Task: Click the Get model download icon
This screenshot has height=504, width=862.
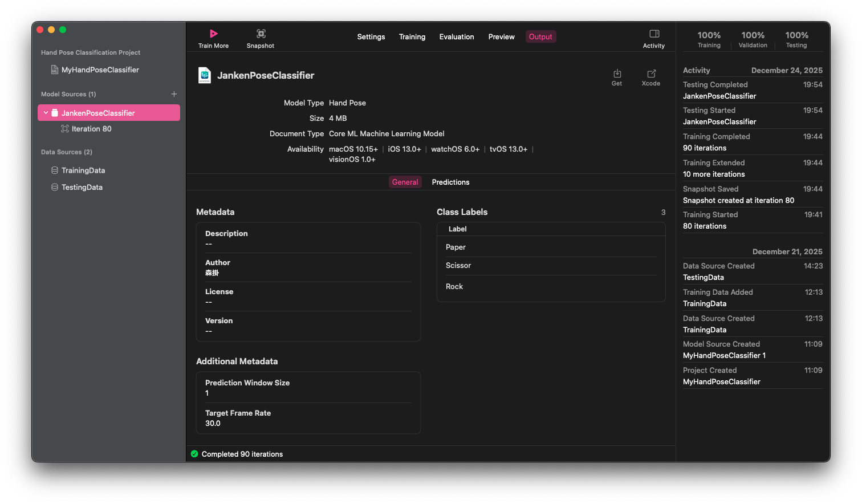Action: [617, 74]
